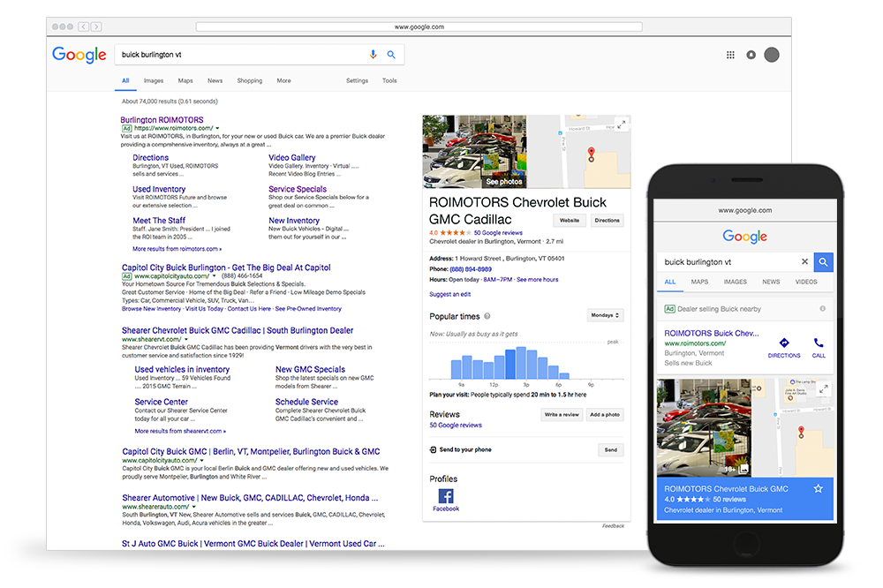Click the browser back arrow
This screenshot has width=883, height=588.
pos(83,26)
